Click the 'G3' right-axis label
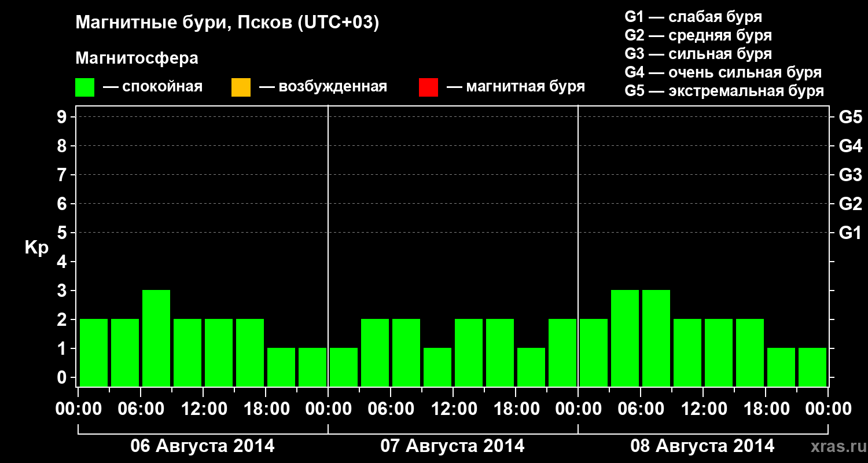The image size is (868, 463). coord(850,175)
